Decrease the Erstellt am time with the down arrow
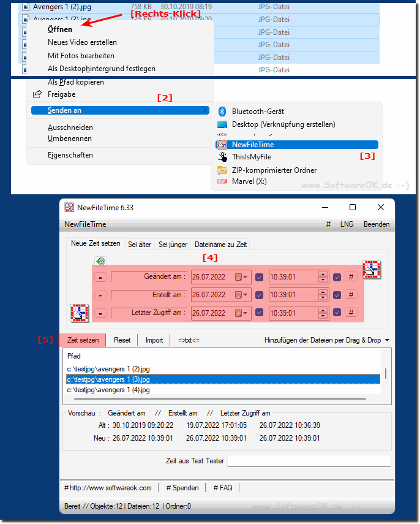420x524 pixels. pos(323,298)
